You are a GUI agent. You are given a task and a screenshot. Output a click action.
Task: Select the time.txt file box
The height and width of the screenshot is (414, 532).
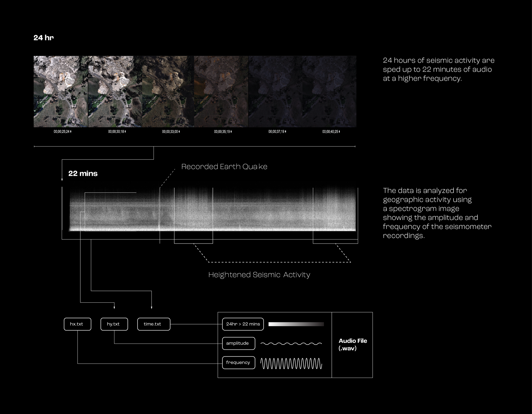click(x=153, y=324)
